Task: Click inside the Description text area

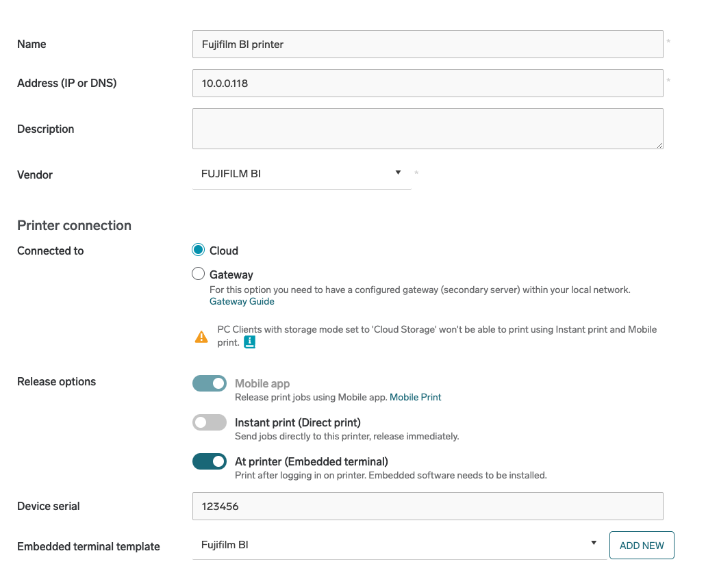Action: point(427,129)
